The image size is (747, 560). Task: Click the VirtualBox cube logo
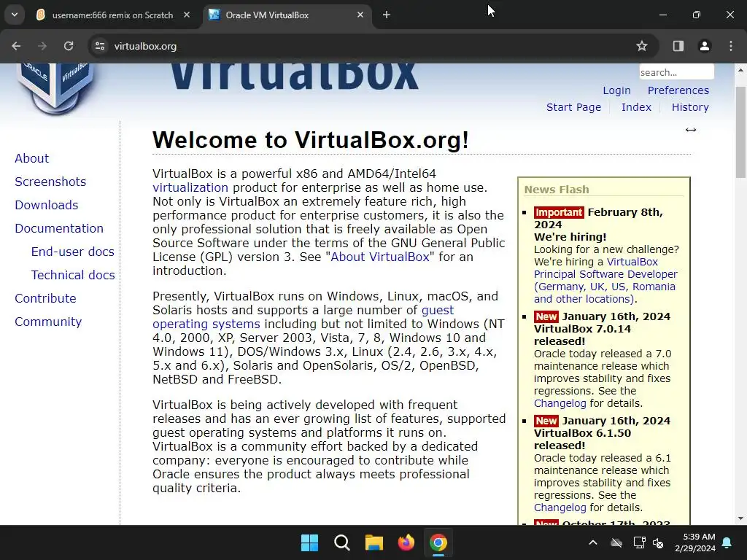pyautogui.click(x=55, y=88)
